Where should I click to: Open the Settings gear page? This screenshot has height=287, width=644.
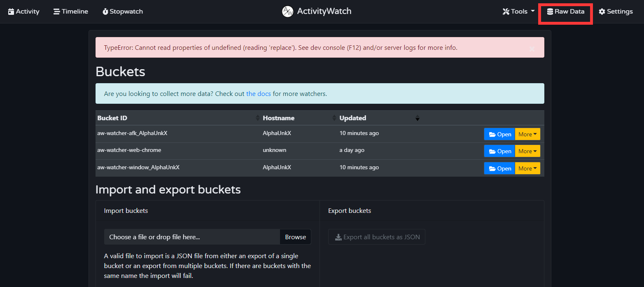point(616,12)
